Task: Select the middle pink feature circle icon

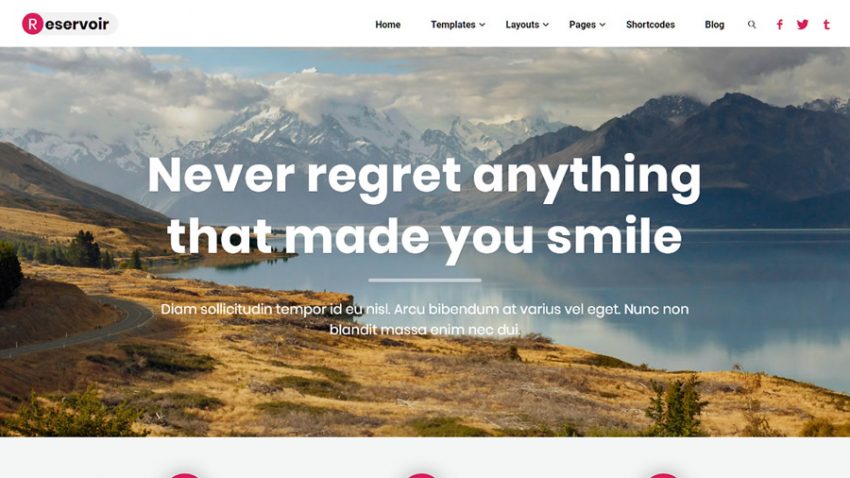Action: [422, 476]
